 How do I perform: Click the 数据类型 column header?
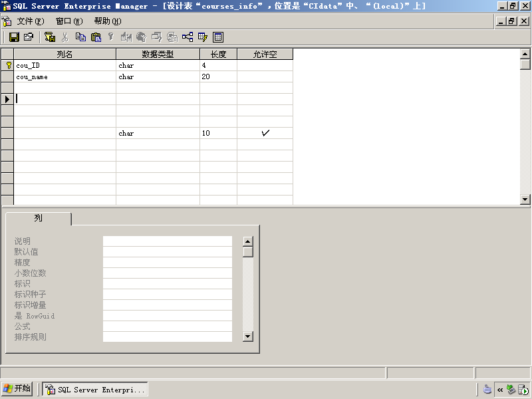point(158,54)
